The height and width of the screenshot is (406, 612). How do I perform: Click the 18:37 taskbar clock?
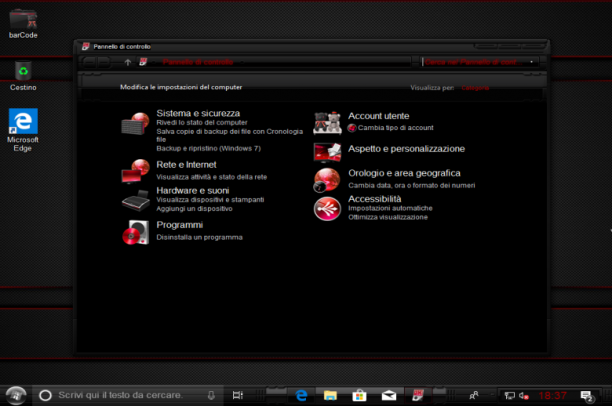click(552, 396)
